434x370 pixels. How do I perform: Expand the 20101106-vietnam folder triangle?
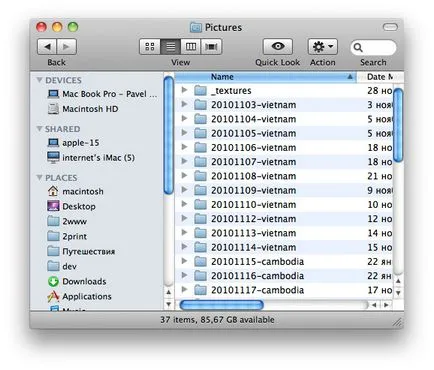point(184,147)
